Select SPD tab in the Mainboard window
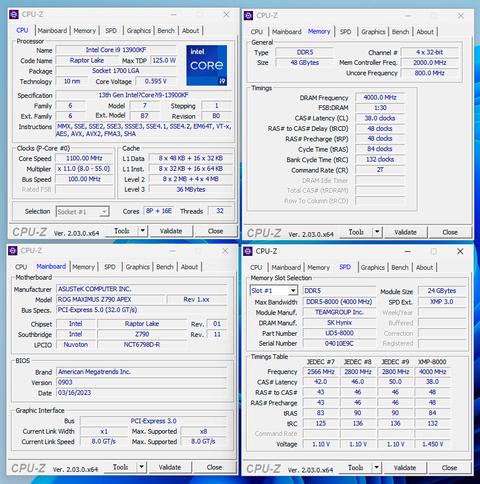 110,267
